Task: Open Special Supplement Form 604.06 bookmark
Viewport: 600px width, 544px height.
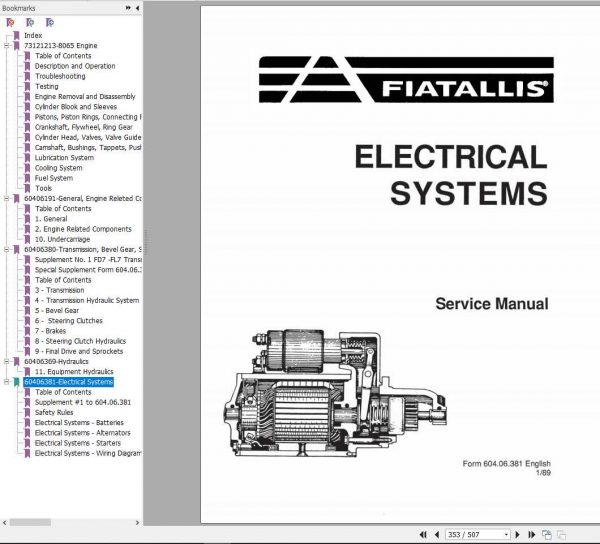Action: (x=88, y=270)
